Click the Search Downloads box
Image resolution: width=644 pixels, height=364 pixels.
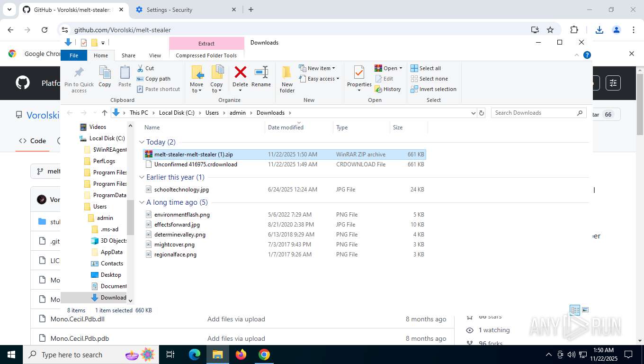(538, 113)
